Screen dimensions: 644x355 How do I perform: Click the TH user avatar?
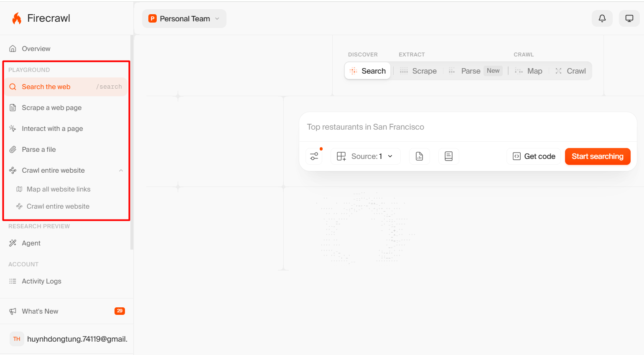pyautogui.click(x=17, y=339)
